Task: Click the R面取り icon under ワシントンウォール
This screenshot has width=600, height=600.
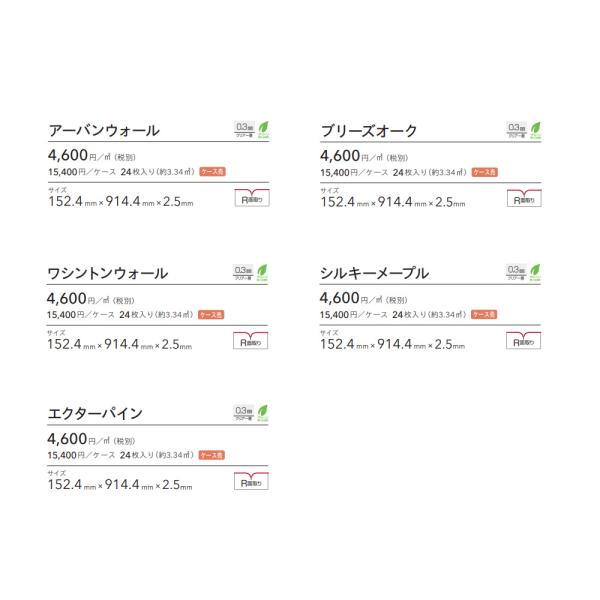Action: tap(251, 340)
